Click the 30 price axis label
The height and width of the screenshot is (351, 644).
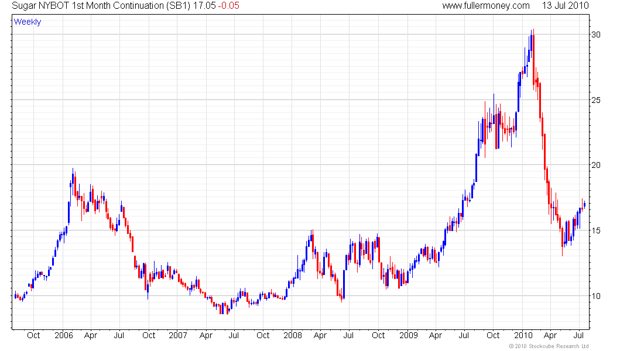pyautogui.click(x=595, y=35)
